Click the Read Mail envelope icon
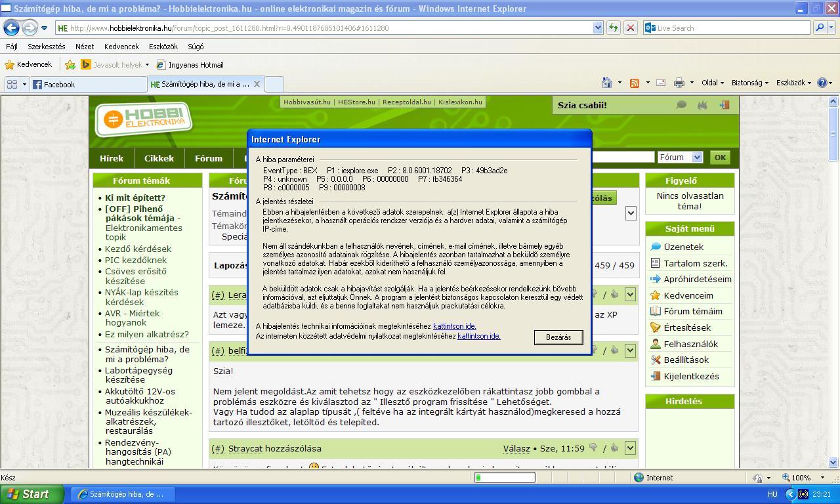This screenshot has width=840, height=504. [661, 83]
